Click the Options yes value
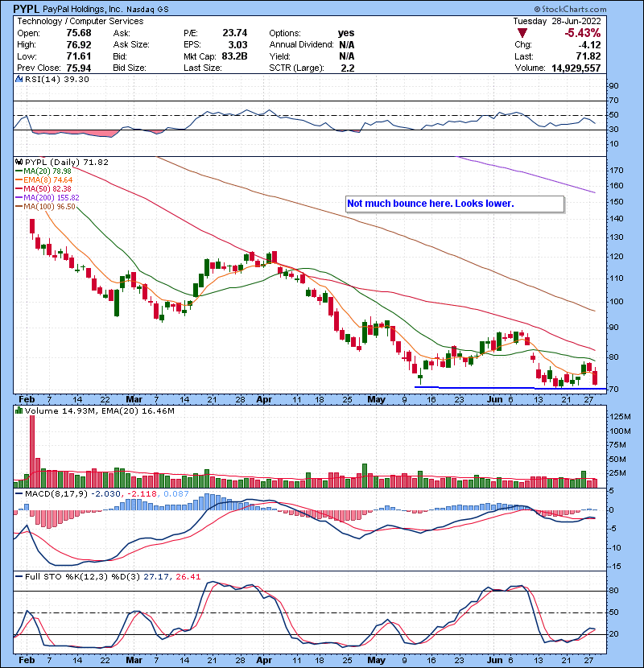The width and height of the screenshot is (644, 668). tap(346, 33)
